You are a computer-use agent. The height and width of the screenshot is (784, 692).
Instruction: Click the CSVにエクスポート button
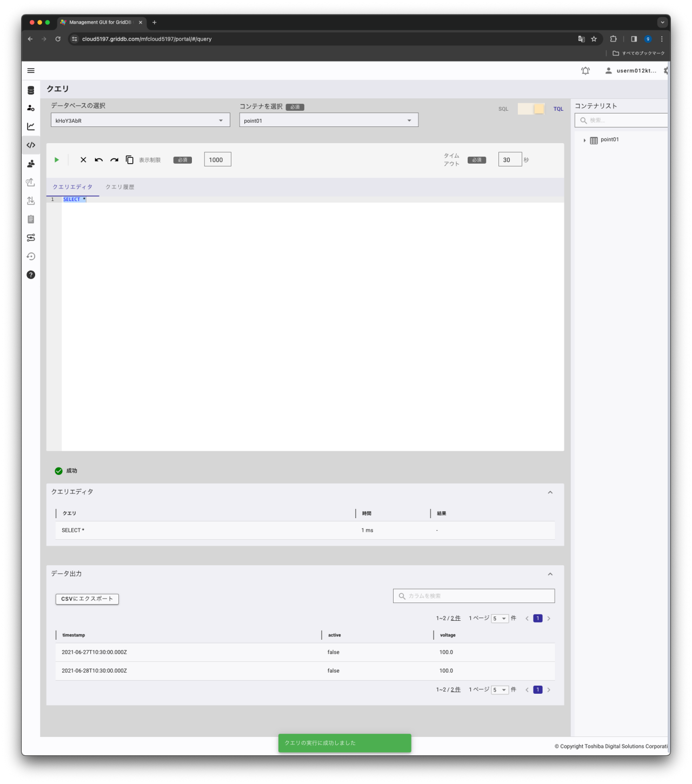[x=87, y=599]
